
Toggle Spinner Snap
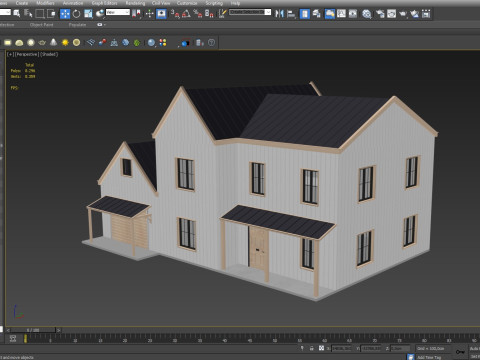[x=209, y=14]
